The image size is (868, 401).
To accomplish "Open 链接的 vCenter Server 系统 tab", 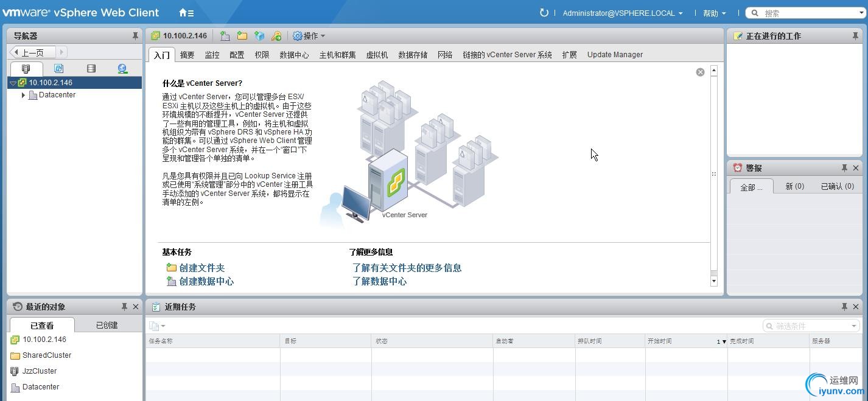I will (507, 55).
